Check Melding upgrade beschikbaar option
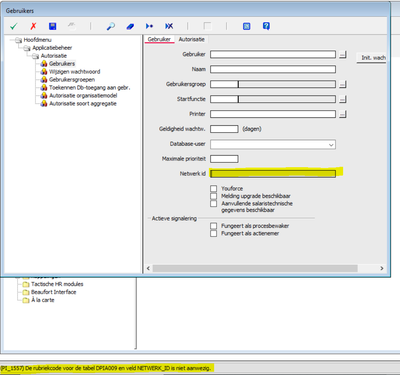 coord(214,196)
